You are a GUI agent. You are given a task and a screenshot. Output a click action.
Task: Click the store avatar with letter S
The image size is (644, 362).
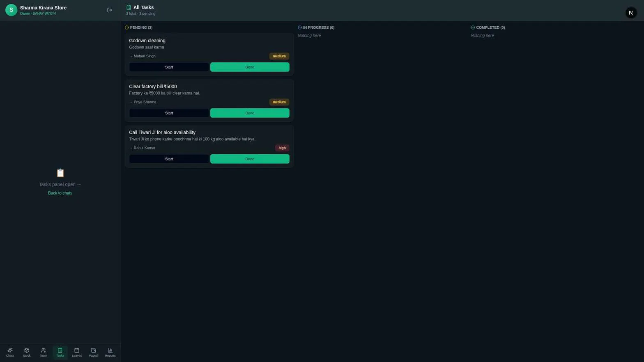[x=11, y=10]
